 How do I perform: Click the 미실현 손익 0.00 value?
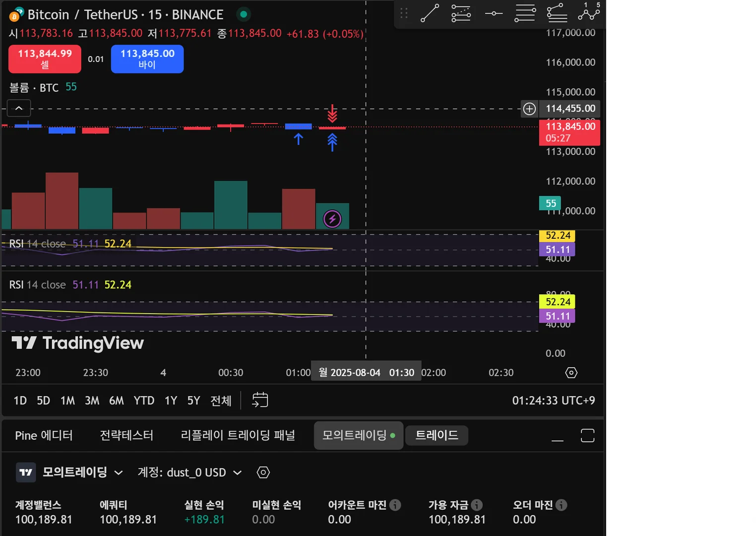point(263,520)
